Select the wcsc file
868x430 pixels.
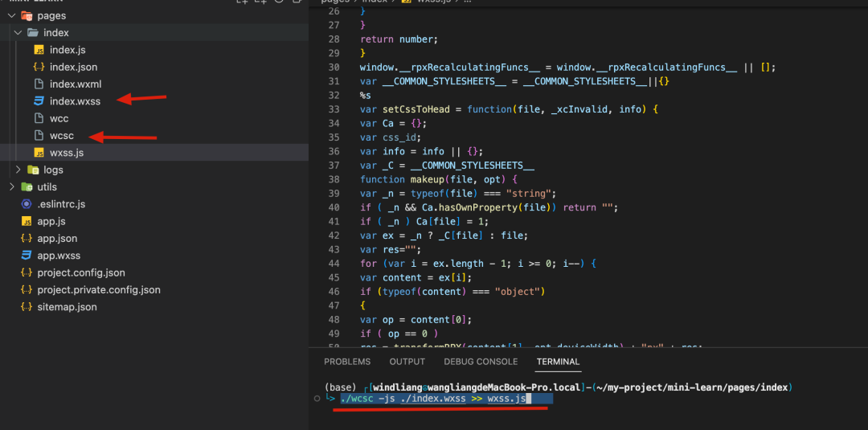[61, 136]
